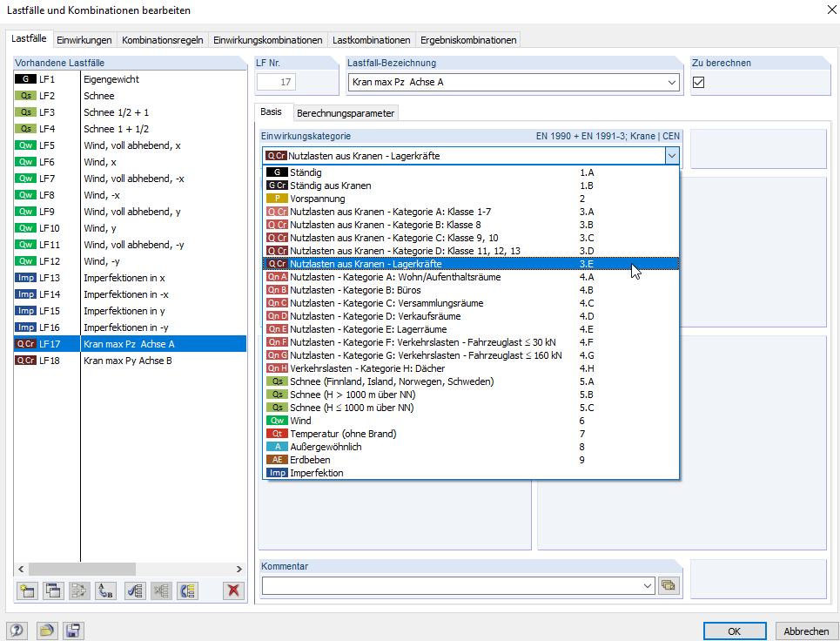This screenshot has height=641, width=840.
Task: Switch to the Lastkombinationen tab
Action: 371,40
